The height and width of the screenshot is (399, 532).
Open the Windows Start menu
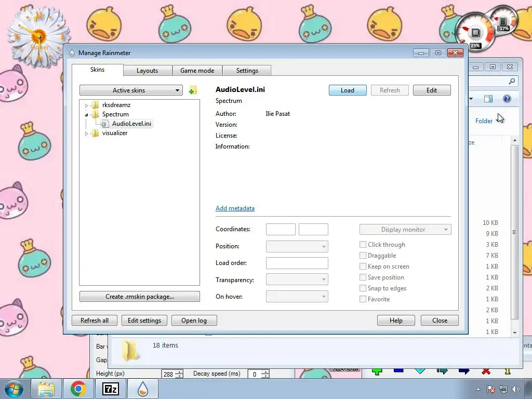13,389
